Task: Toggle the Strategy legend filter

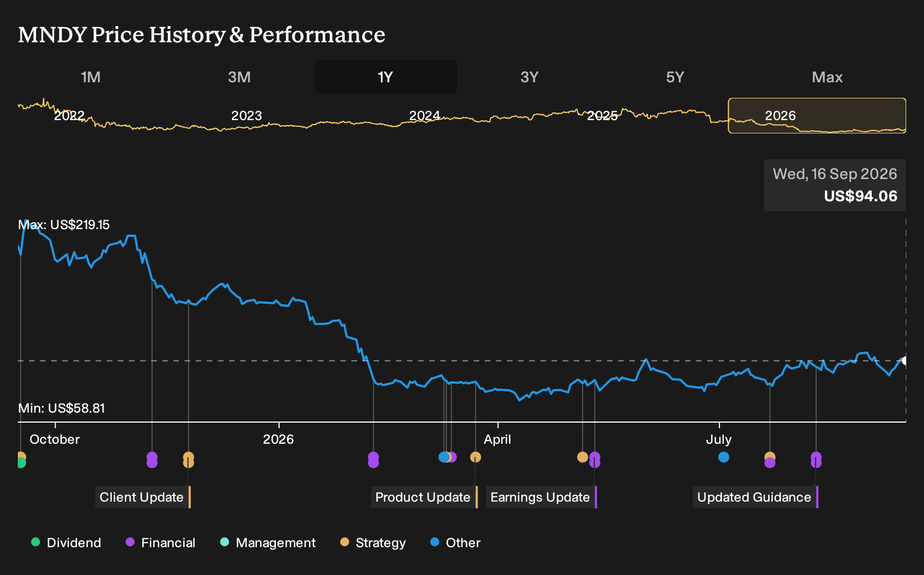Action: (373, 543)
